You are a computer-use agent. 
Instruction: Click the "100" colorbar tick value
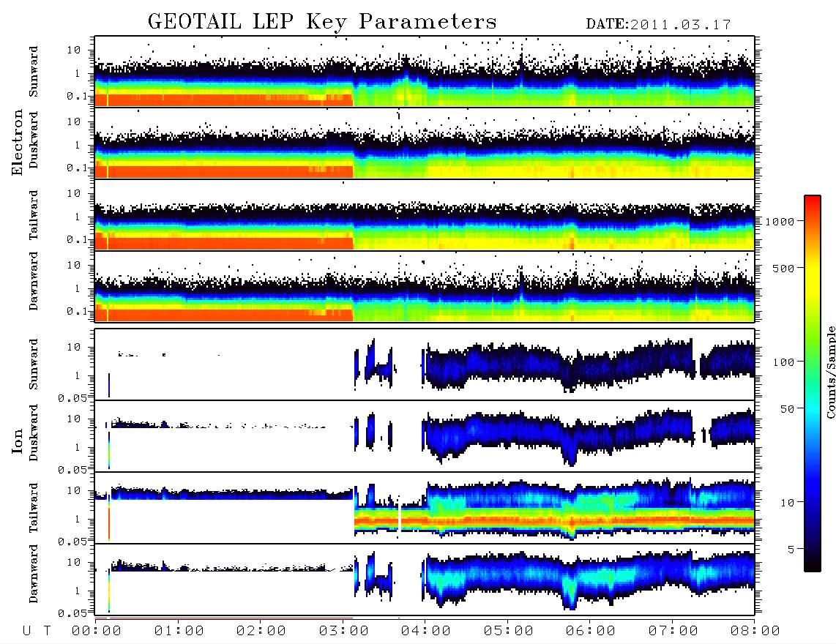click(x=783, y=362)
